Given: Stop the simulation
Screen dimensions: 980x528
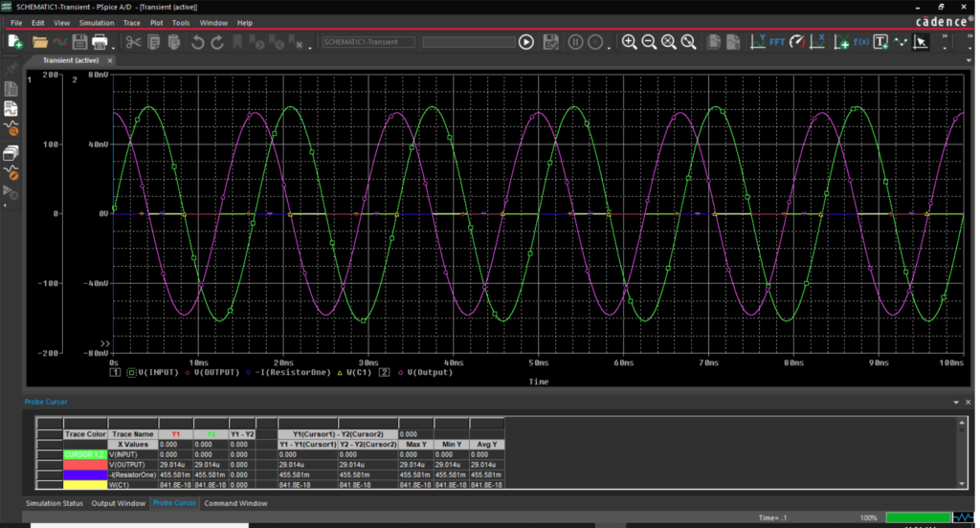Looking at the screenshot, I should click(595, 42).
